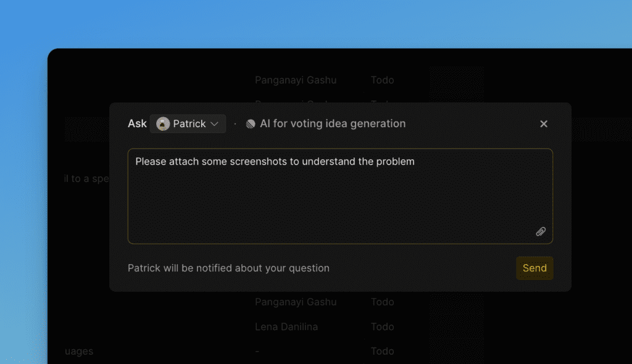This screenshot has width=632, height=364.
Task: Open the AI for voting idea generation title
Action: point(333,124)
